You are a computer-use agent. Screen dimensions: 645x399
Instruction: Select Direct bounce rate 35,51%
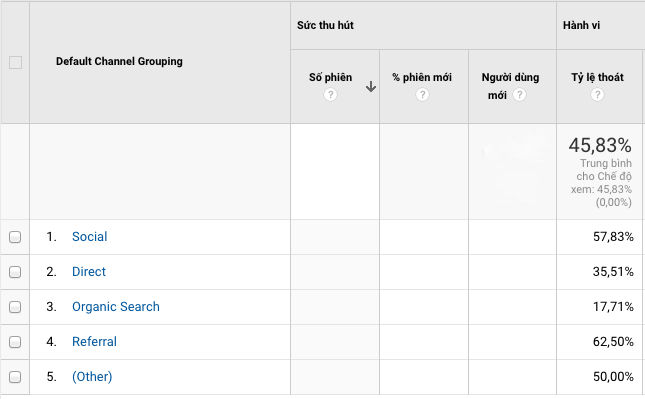[x=613, y=271]
